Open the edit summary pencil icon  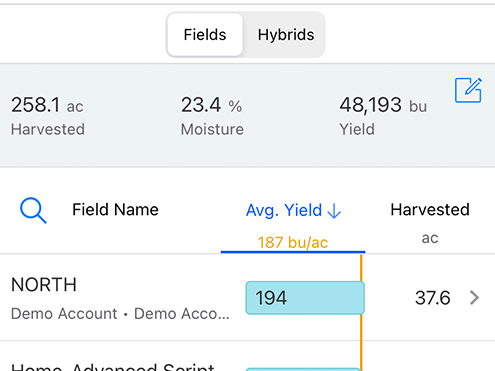[x=468, y=90]
